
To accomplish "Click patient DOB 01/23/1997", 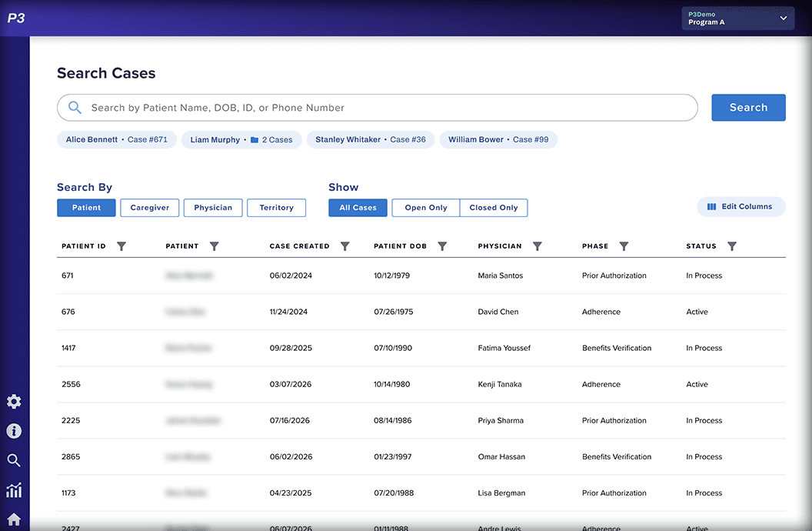I will click(x=392, y=457).
